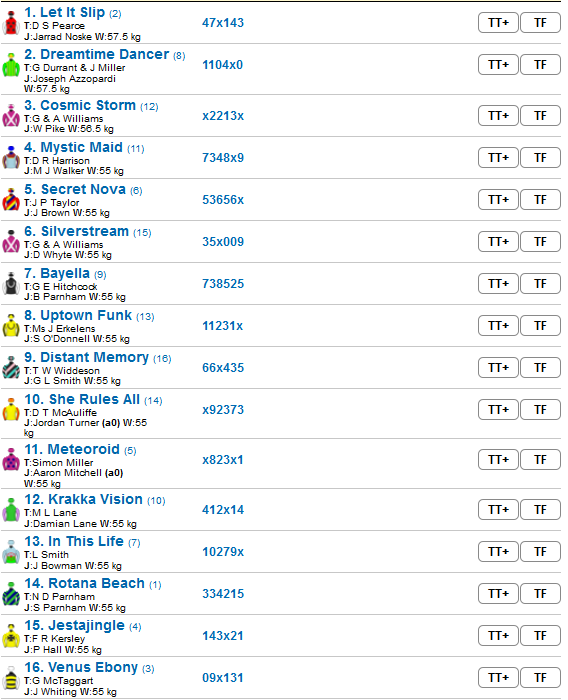Click TT+ button for Jestajingle
The height and width of the screenshot is (700, 568).
coord(498,635)
